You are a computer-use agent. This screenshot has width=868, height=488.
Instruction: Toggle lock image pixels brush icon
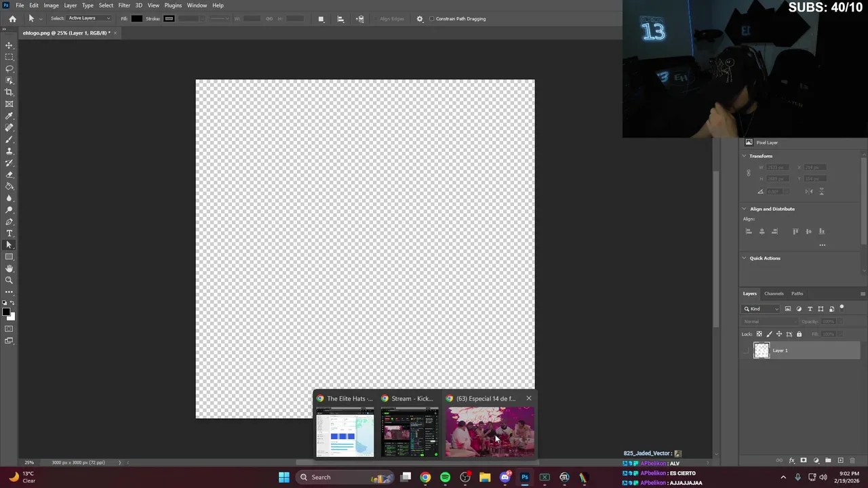769,334
